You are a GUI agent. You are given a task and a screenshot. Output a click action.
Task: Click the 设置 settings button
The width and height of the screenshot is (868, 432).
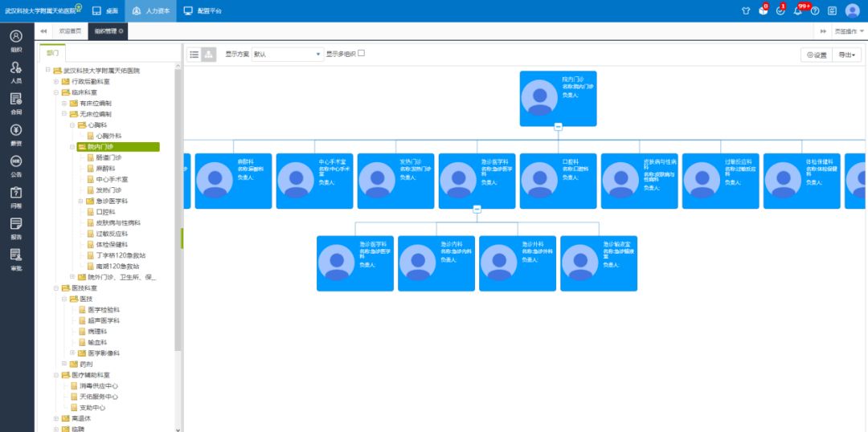pos(816,55)
